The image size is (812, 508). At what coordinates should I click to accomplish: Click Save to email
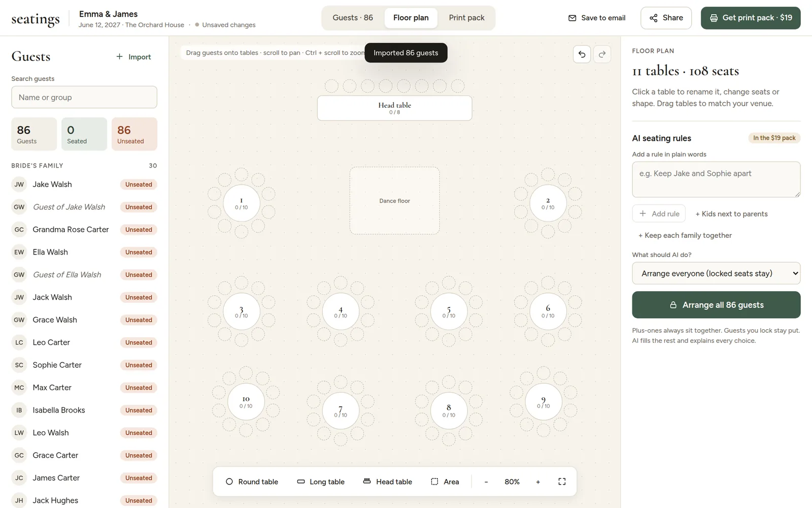coord(597,18)
